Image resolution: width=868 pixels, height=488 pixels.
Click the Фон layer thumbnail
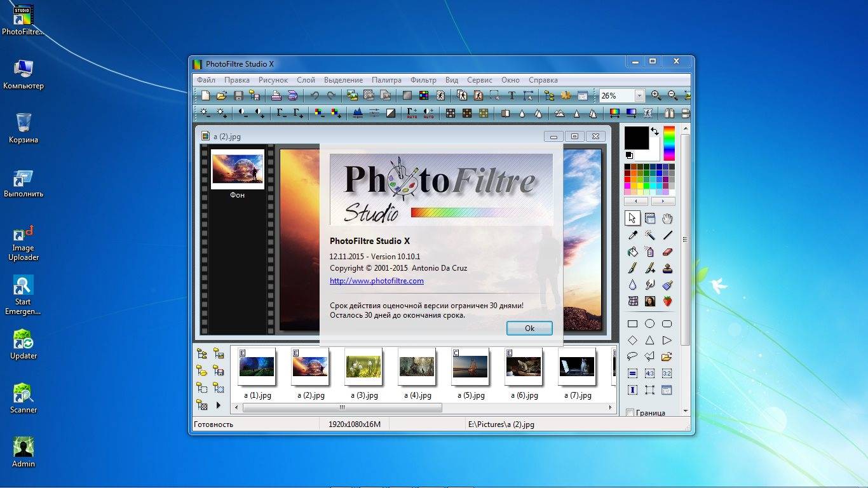coord(237,170)
